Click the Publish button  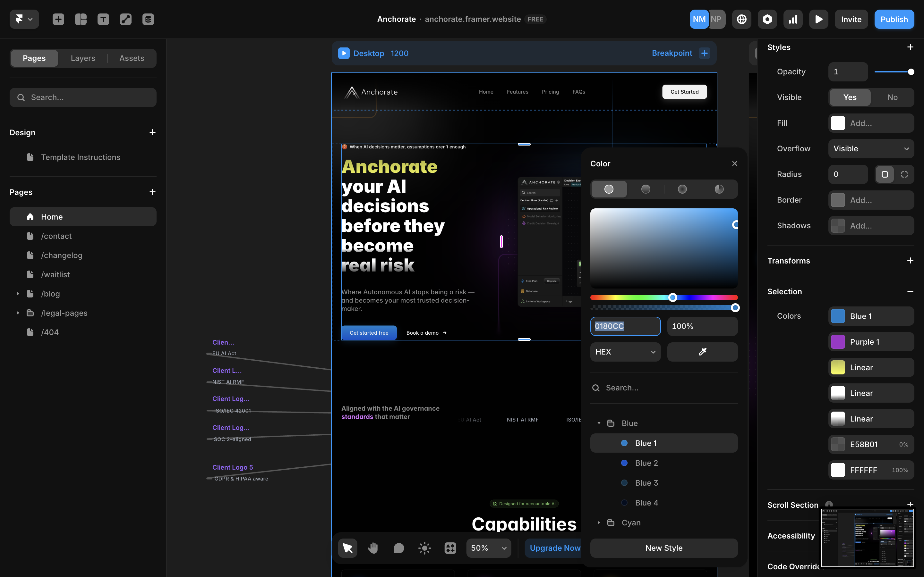coord(894,19)
